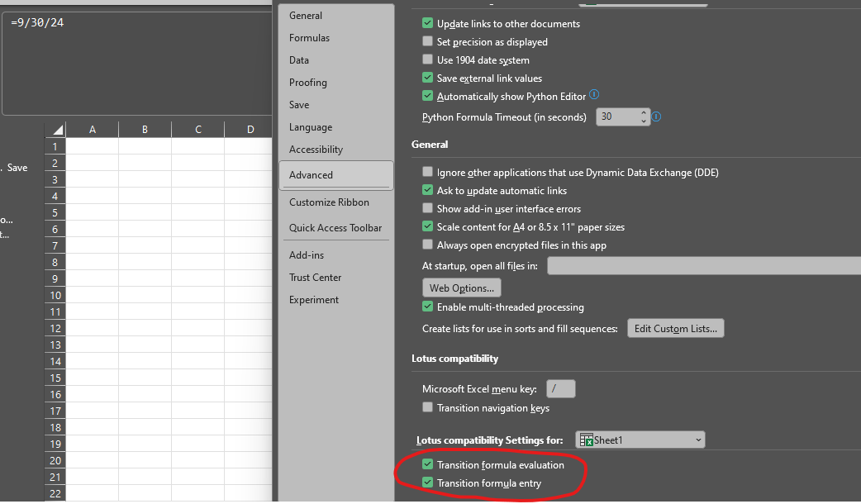The width and height of the screenshot is (861, 504).
Task: Open the General options category
Action: click(306, 16)
